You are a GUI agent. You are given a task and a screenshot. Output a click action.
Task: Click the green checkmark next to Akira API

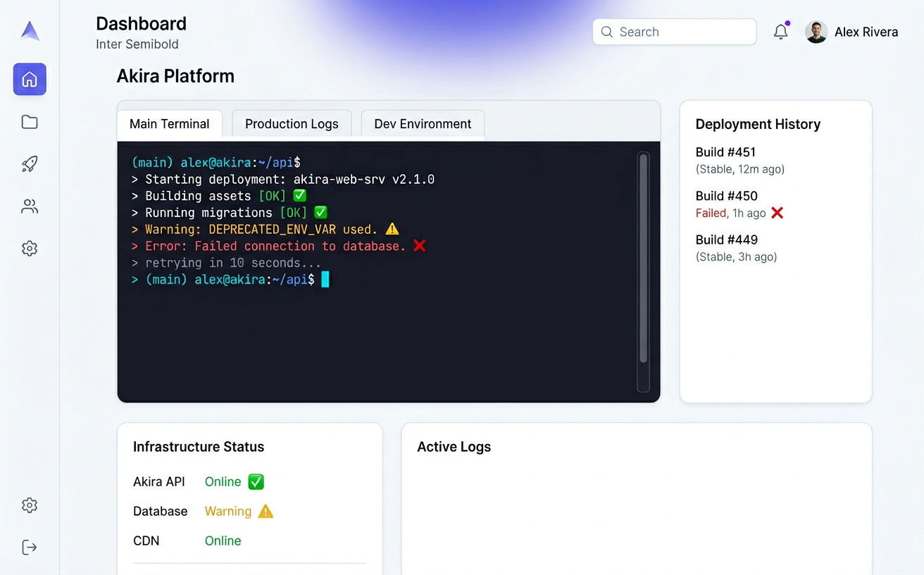[255, 481]
